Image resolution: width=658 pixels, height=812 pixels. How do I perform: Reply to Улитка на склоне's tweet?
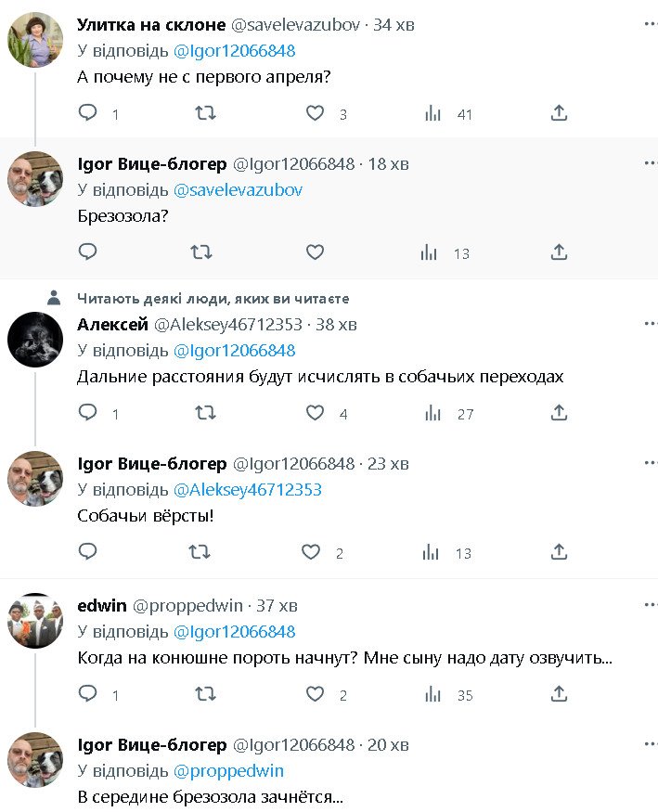click(x=88, y=113)
